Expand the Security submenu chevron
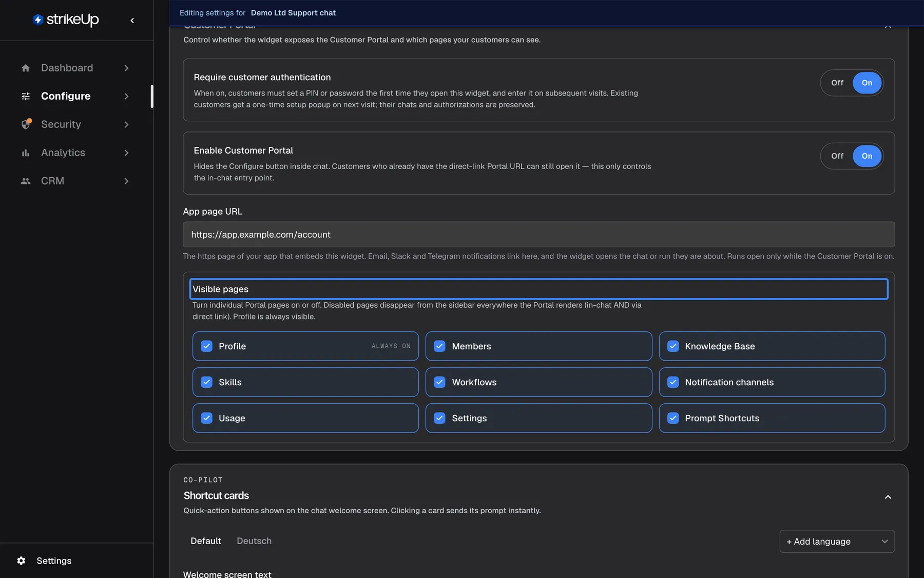Screen dimensions: 924x578 point(126,124)
